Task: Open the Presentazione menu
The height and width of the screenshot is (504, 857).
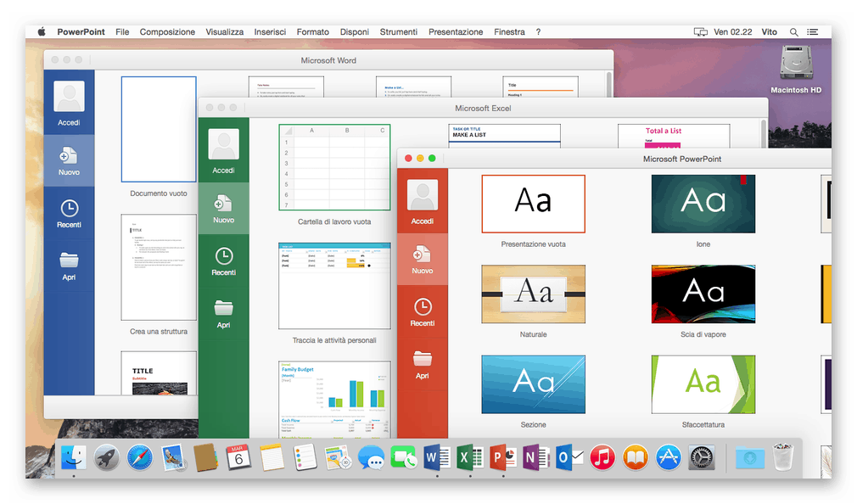Action: [x=456, y=32]
